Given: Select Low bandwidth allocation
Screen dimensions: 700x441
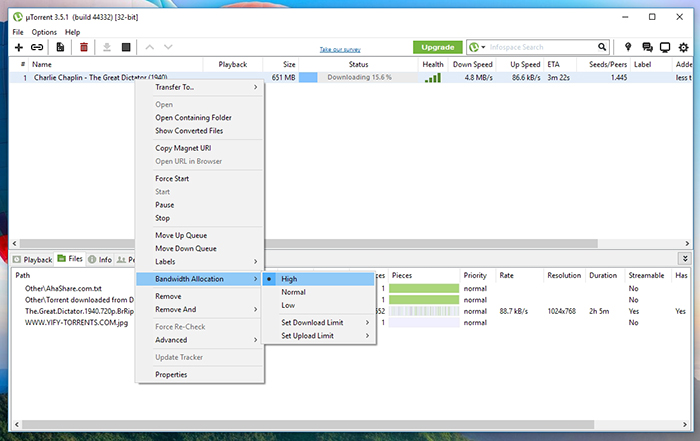Looking at the screenshot, I should tap(319, 305).
